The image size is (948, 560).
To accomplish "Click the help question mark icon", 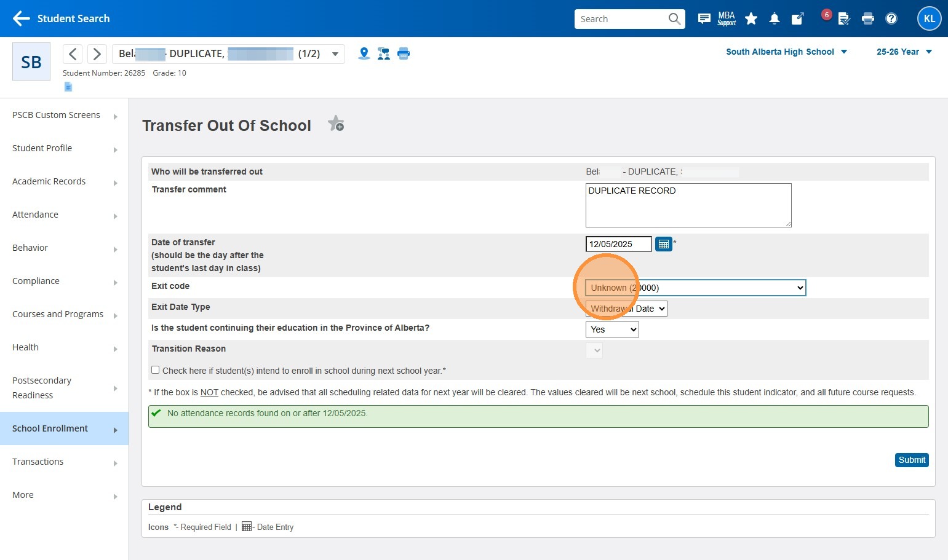I will click(x=891, y=18).
